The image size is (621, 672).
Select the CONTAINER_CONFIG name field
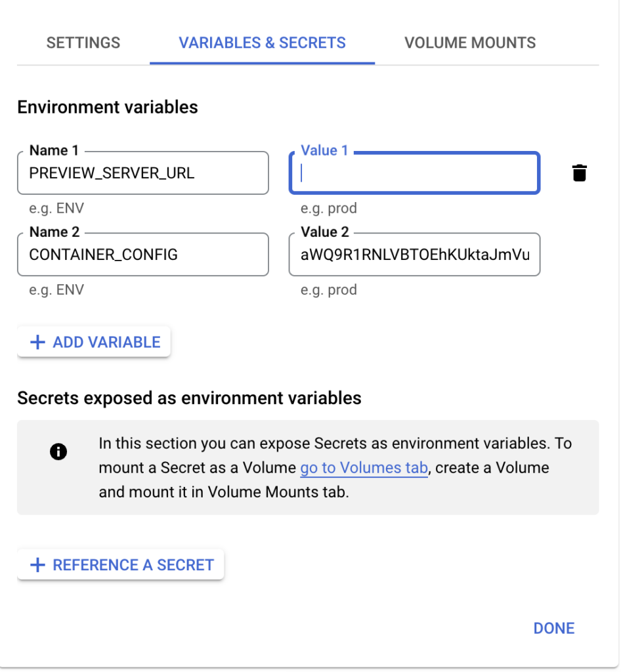(x=142, y=254)
